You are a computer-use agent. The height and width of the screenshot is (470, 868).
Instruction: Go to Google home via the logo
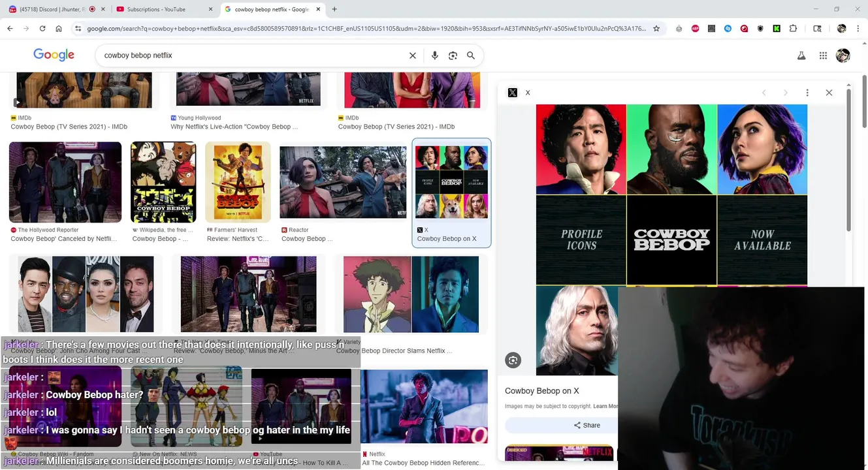(x=54, y=55)
